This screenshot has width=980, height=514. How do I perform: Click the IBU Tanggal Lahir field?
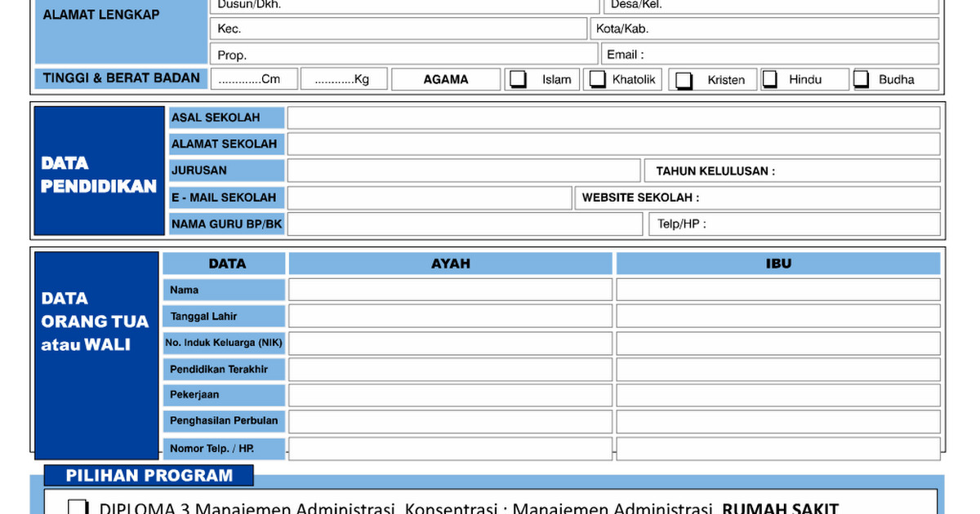[x=778, y=316]
